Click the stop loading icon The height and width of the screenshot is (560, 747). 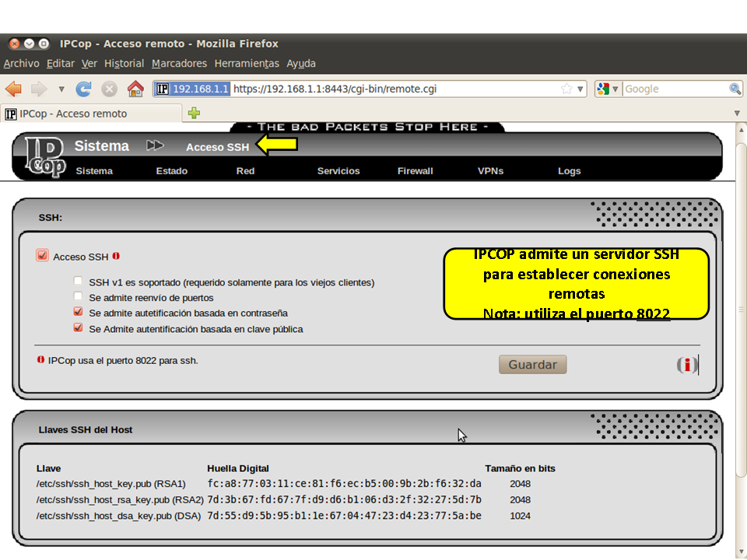(x=110, y=89)
